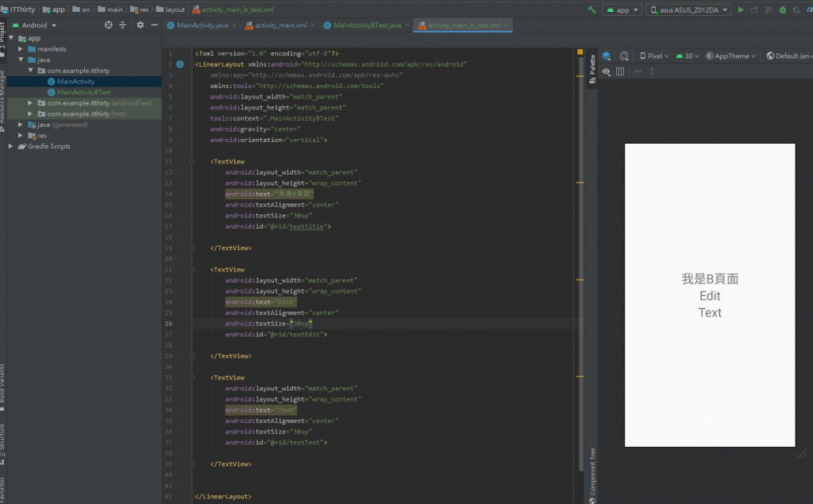
Task: Close the activity_main_b_test.xml tab
Action: [507, 25]
